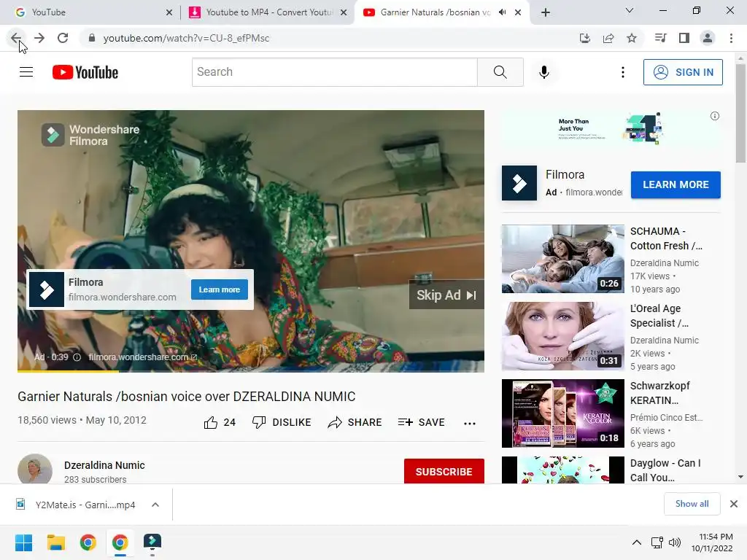Close the downloads bar

coord(734,504)
